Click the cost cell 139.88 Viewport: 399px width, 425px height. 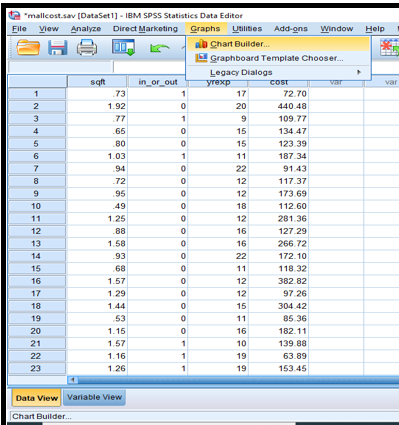[279, 343]
